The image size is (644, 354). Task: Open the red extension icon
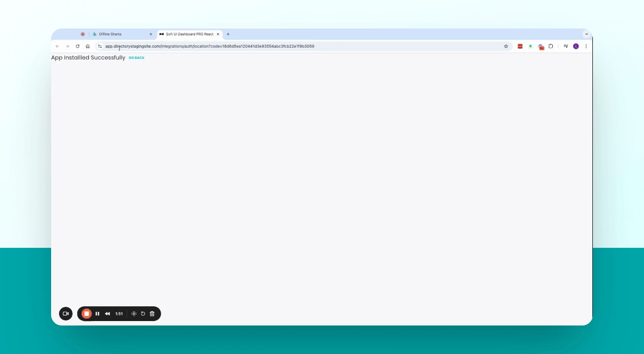tap(520, 46)
